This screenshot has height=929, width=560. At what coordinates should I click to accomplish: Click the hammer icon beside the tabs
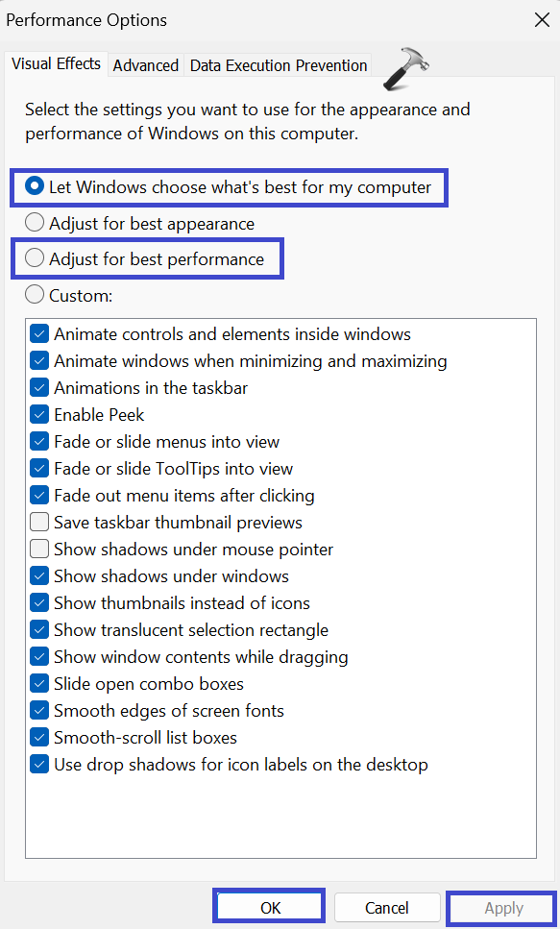click(x=406, y=69)
